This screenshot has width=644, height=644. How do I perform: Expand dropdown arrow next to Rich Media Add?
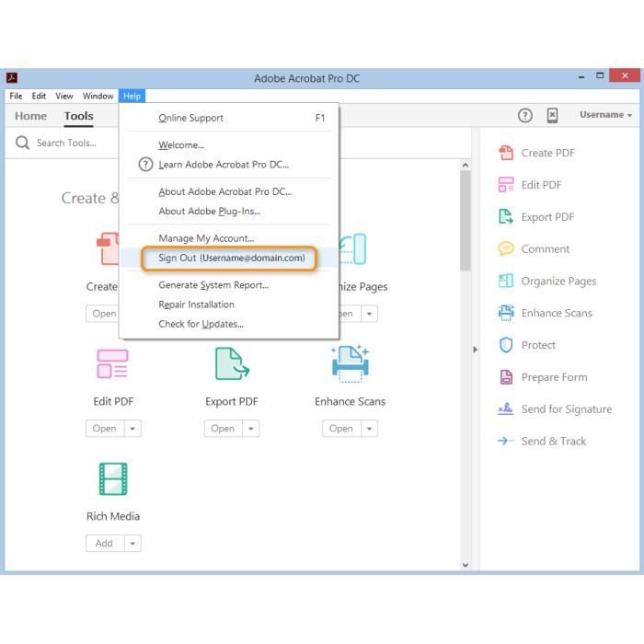coord(132,543)
